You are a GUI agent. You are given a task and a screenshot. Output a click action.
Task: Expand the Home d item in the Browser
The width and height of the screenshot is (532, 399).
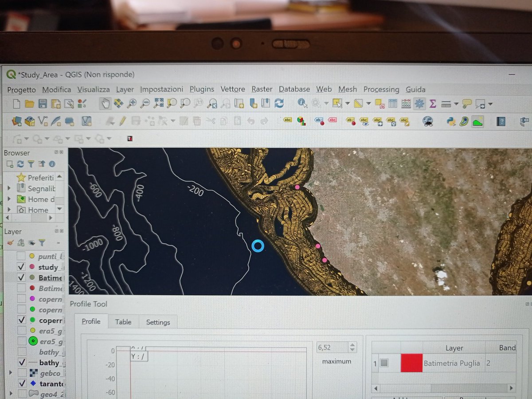click(9, 199)
